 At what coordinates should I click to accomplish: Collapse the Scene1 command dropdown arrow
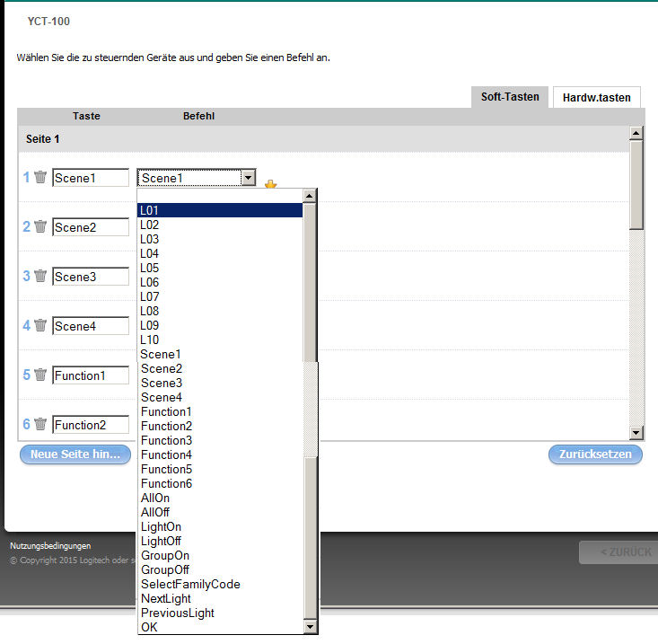(248, 178)
